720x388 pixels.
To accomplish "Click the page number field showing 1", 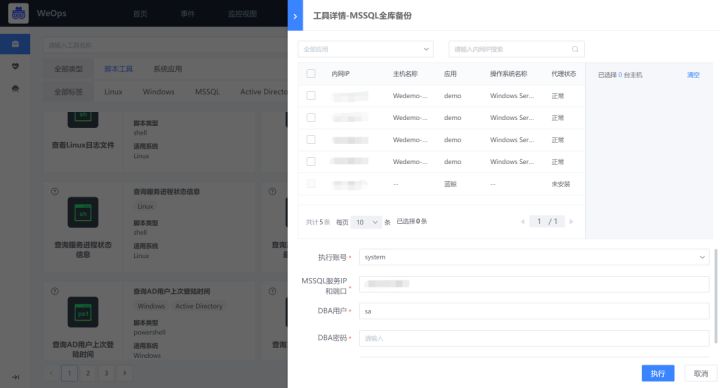I will [539, 222].
